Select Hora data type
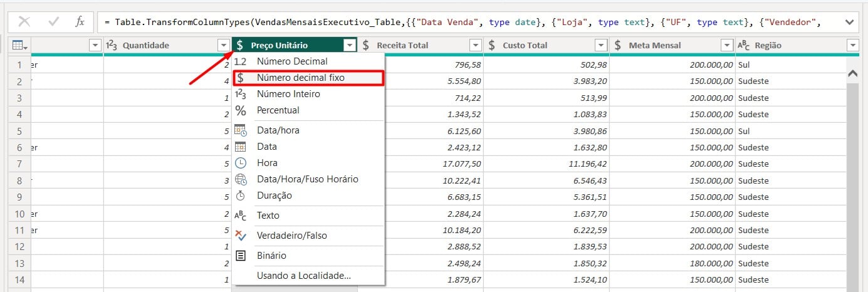 [x=308, y=163]
